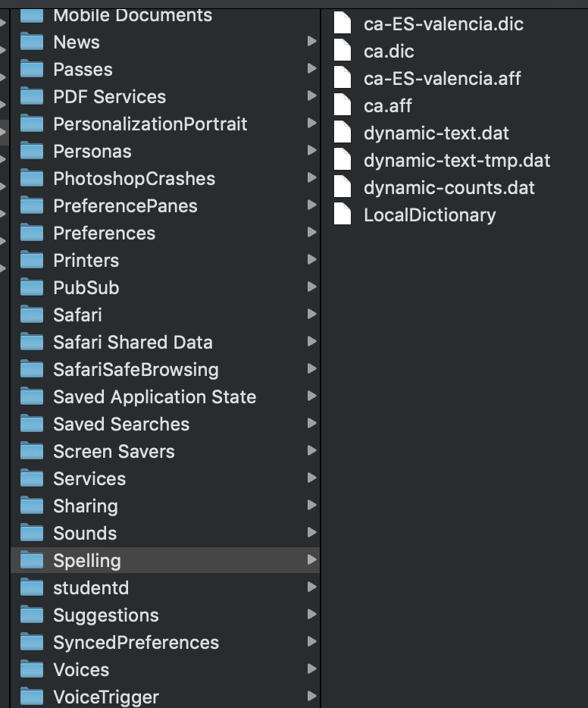
Task: Click the Voices folder icon
Action: 32,669
